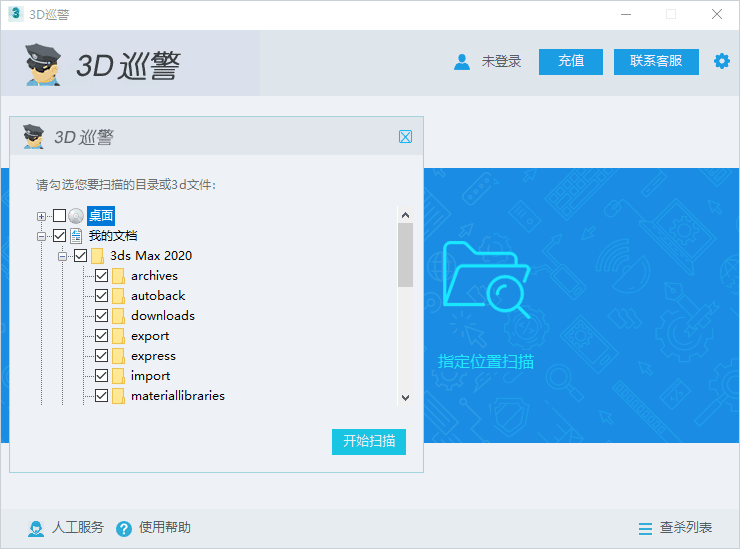Click the user account avatar icon
This screenshot has height=549, width=740.
point(461,62)
